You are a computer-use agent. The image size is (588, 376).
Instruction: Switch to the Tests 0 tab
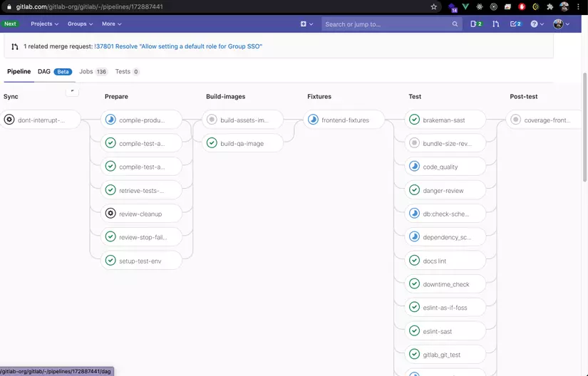127,71
